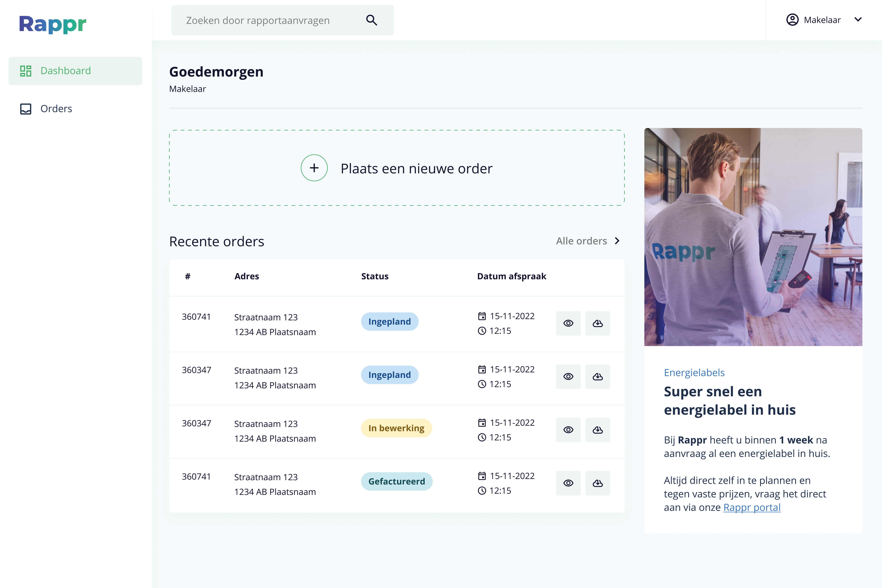The height and width of the screenshot is (588, 882).
Task: Click the Super snel een energielabel heading
Action: click(729, 401)
